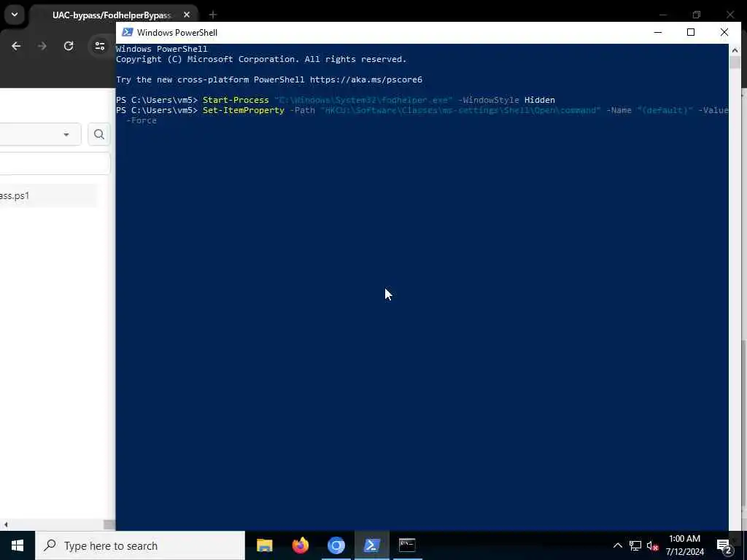Open a new browser tab
The height and width of the screenshot is (560, 747).
tap(213, 15)
